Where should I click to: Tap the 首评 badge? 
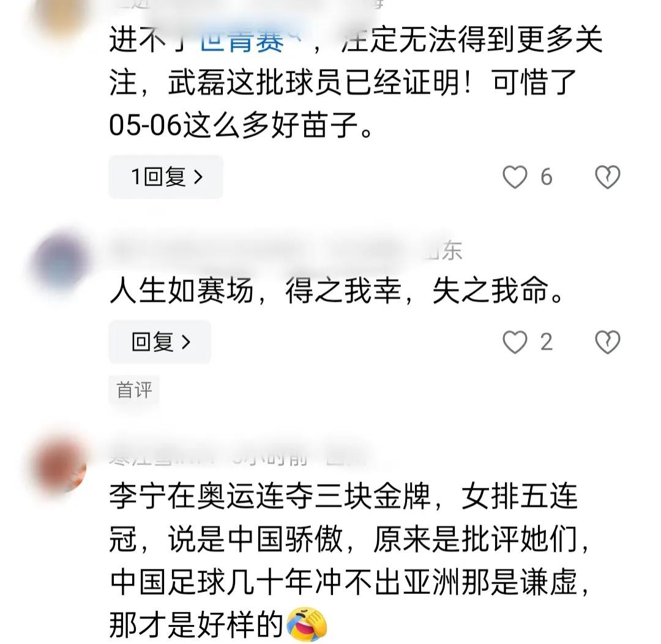click(x=134, y=390)
